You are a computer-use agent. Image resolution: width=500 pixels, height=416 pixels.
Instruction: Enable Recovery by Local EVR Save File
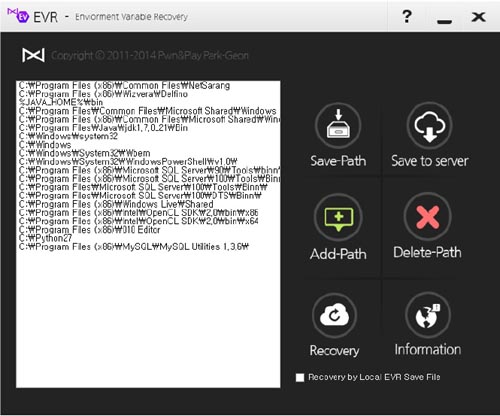tap(300, 377)
